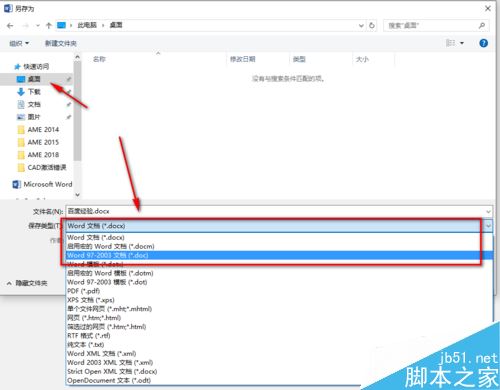Click the This PC breadcrumb segment

(87, 25)
